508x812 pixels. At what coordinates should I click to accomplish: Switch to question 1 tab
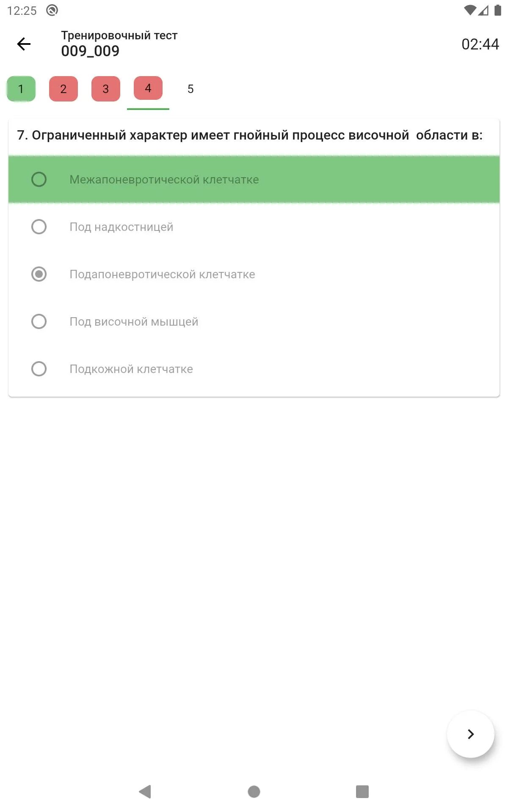click(21, 89)
